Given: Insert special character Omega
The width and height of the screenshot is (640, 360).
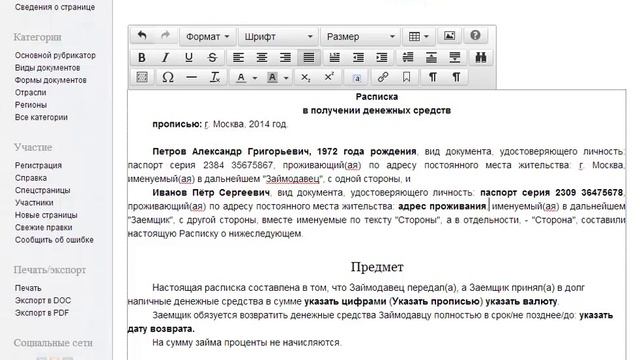Looking at the screenshot, I should point(168,77).
